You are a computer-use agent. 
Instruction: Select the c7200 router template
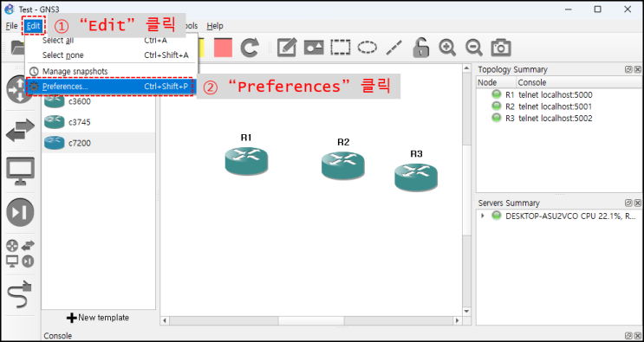click(x=99, y=143)
